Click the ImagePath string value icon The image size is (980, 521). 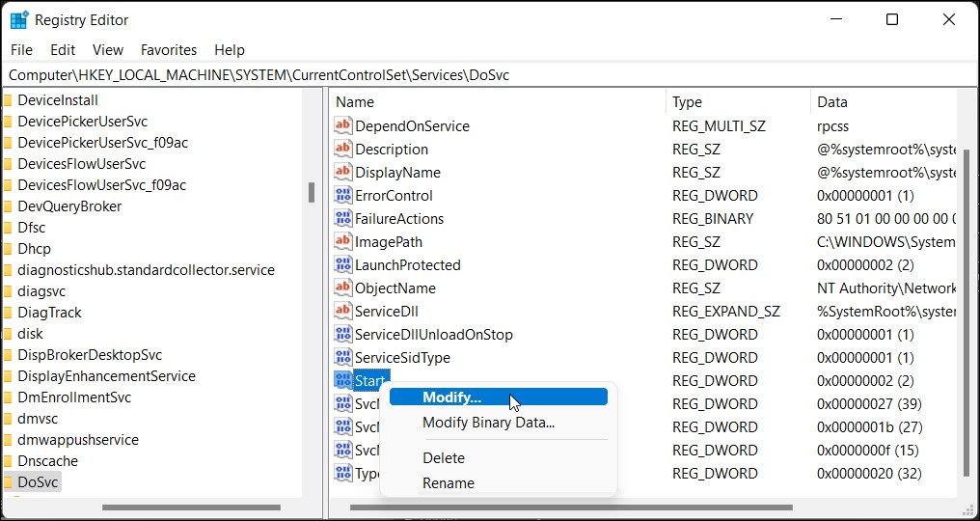click(x=343, y=241)
